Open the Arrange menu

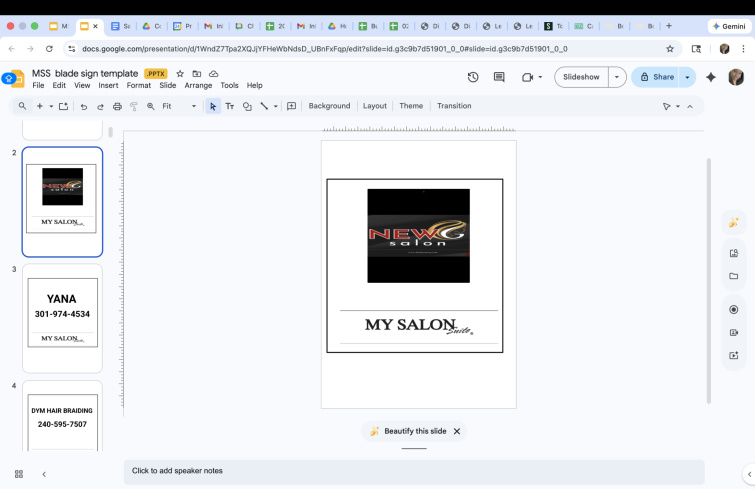pos(198,86)
